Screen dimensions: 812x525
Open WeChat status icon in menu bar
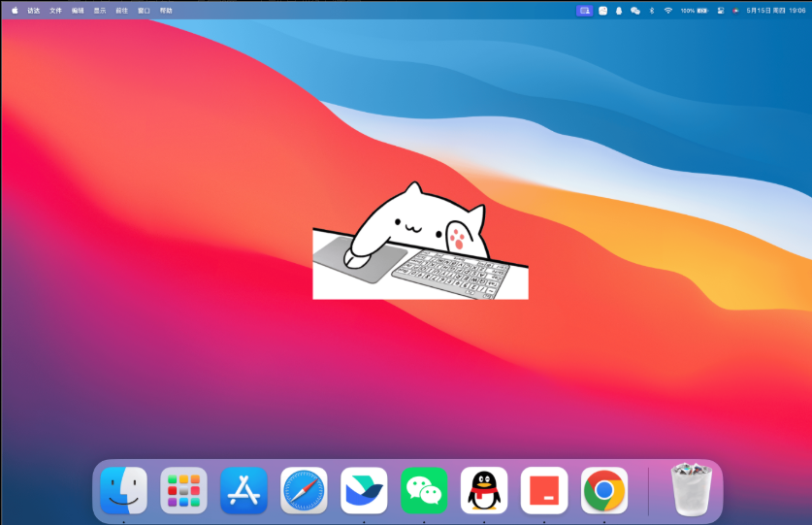635,11
